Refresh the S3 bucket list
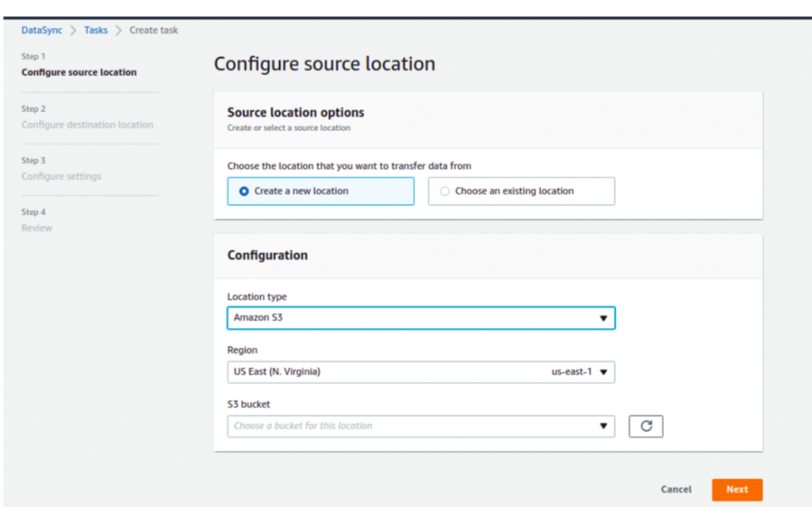Screen dimensions: 812x507 coord(645,426)
